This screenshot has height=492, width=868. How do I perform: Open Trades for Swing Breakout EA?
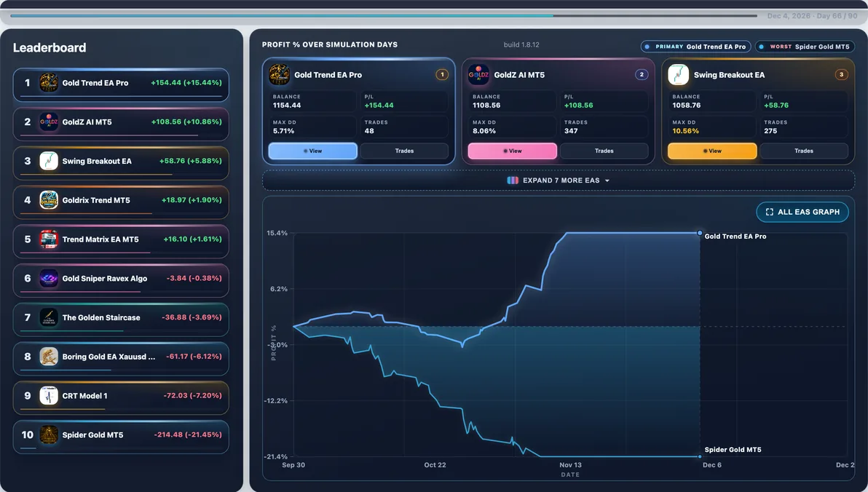coord(804,151)
